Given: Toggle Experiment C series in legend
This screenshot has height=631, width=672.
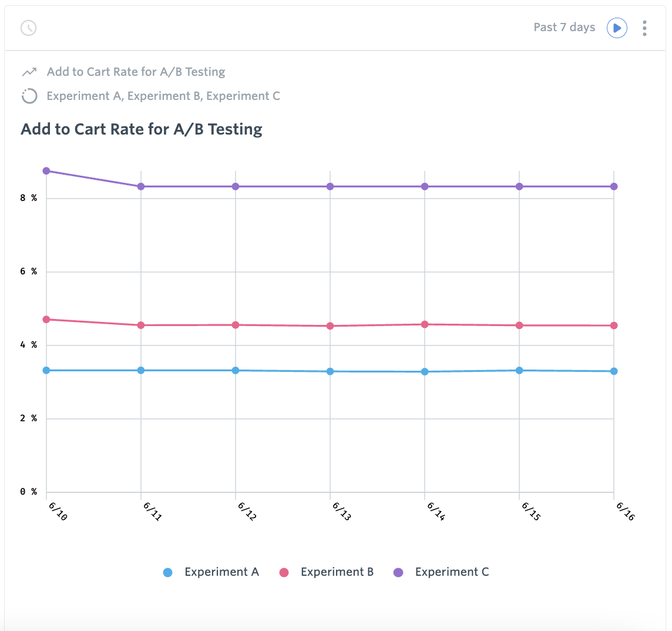Looking at the screenshot, I should pyautogui.click(x=451, y=572).
